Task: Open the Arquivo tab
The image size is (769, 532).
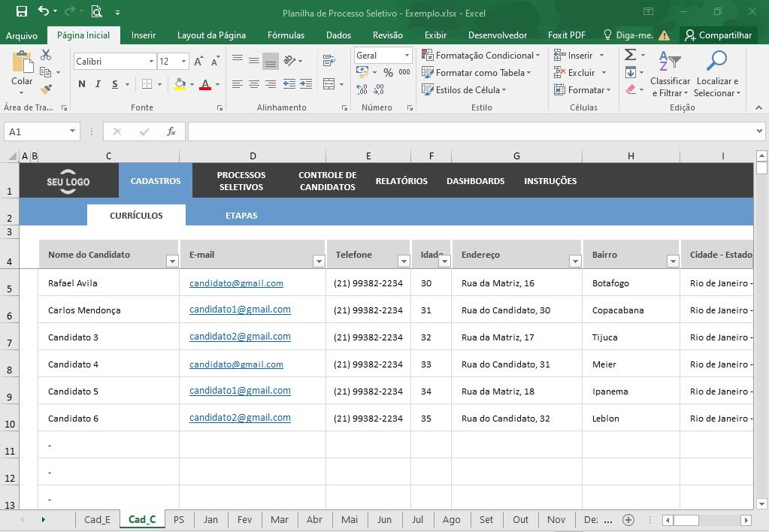Action: 22,35
